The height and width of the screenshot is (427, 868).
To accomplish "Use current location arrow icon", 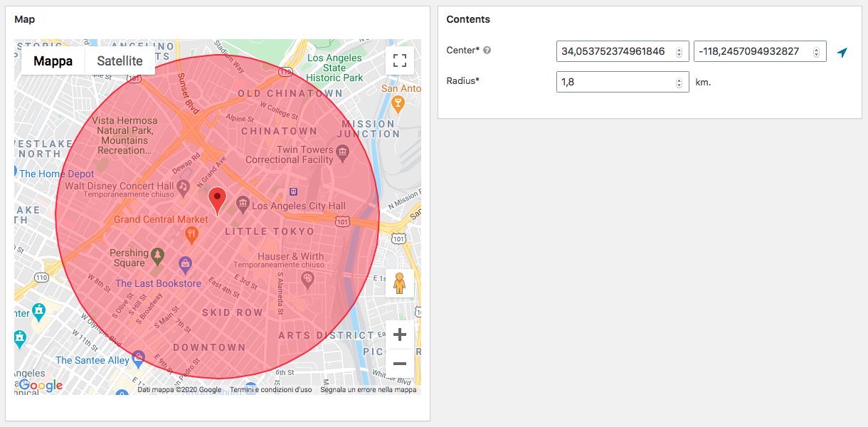I will point(842,52).
